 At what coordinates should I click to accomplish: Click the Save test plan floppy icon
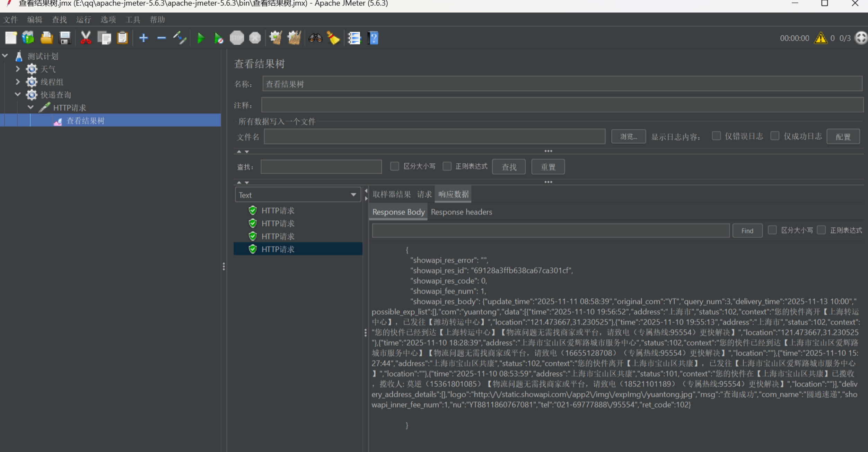(x=65, y=38)
